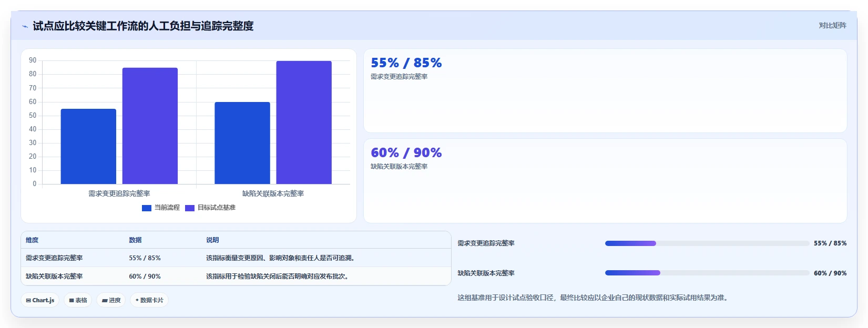Image resolution: width=868 pixels, height=328 pixels.
Task: Click the 说明 column header
Action: pos(212,240)
